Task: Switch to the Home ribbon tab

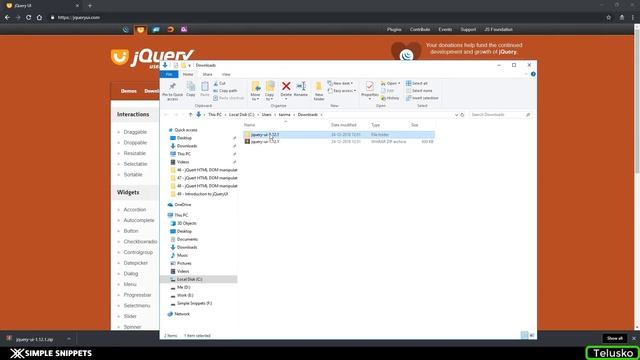Action: [x=188, y=74]
